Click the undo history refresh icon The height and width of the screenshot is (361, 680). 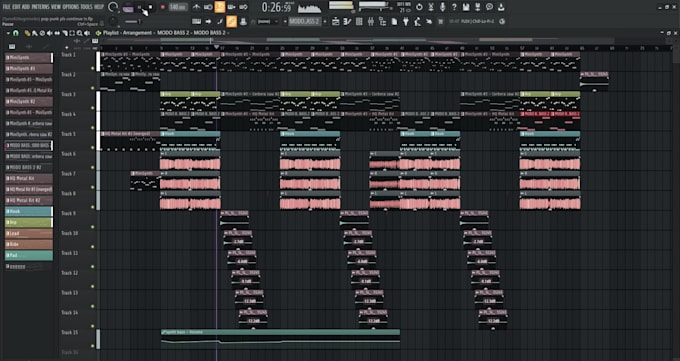[419, 7]
